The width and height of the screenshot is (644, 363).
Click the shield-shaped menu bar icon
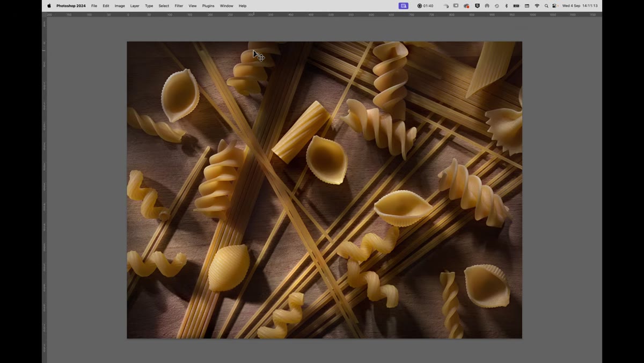point(477,6)
